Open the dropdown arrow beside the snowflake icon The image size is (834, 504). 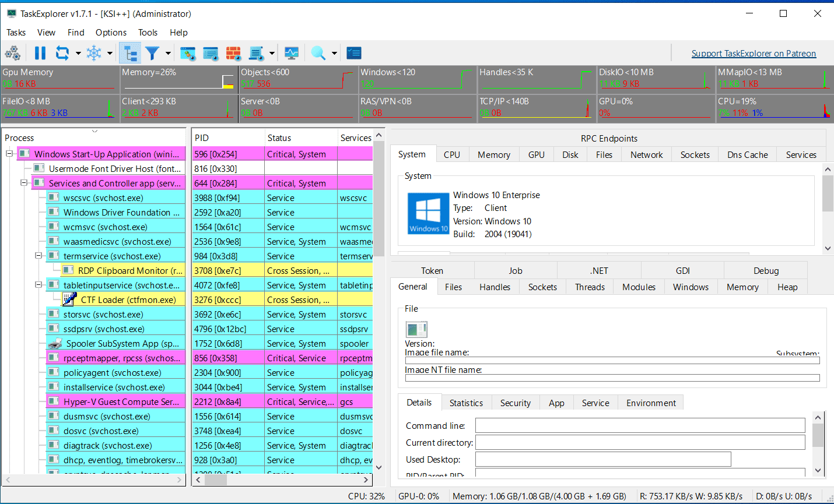point(110,53)
